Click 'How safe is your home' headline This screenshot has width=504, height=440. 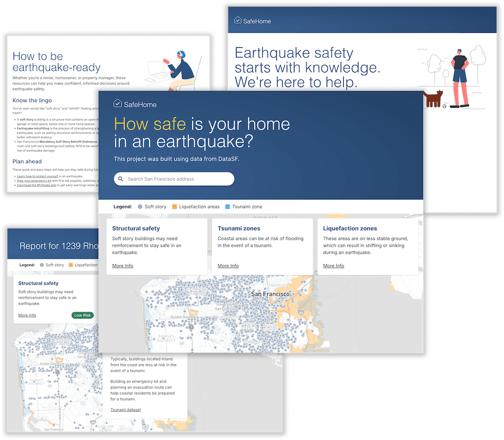tap(202, 132)
